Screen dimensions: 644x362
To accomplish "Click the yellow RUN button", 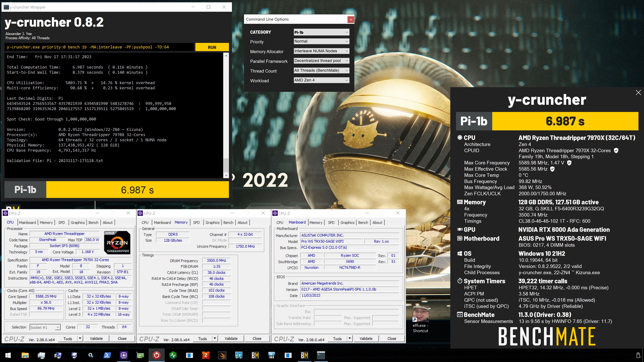I will (x=212, y=47).
